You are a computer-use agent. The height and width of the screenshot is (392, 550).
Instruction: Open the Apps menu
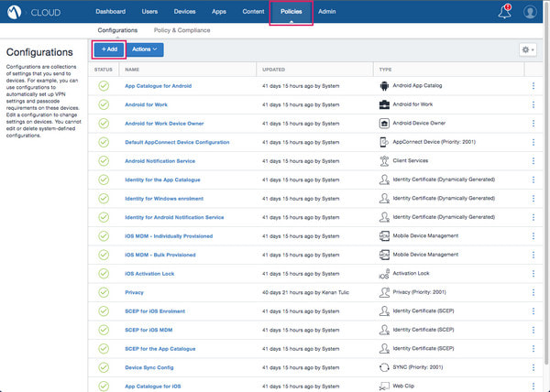coord(219,12)
